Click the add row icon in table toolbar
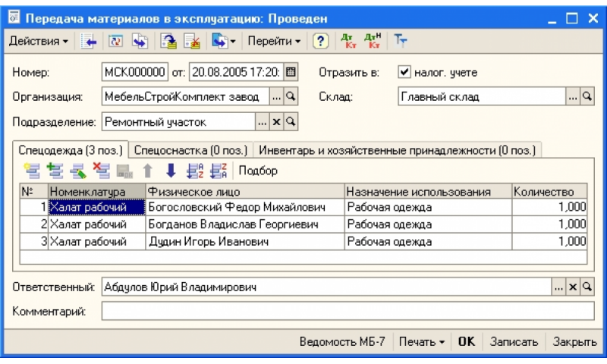607x364 pixels. tap(30, 171)
